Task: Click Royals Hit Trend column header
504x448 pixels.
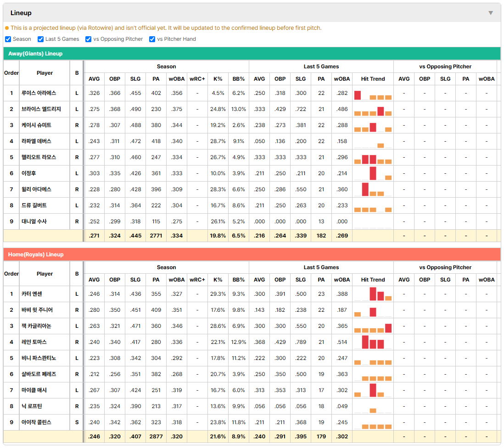Action: pyautogui.click(x=373, y=280)
